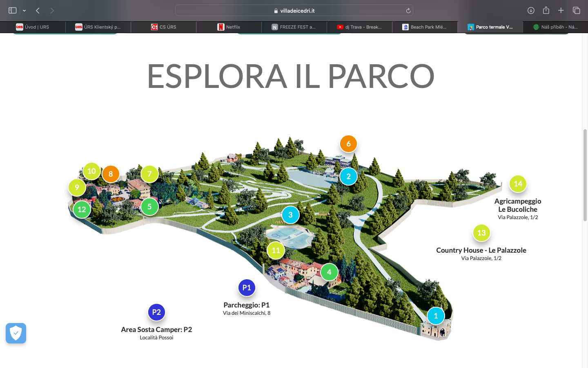
Task: Click the cyan marker 3 near pool
Action: [x=290, y=215]
